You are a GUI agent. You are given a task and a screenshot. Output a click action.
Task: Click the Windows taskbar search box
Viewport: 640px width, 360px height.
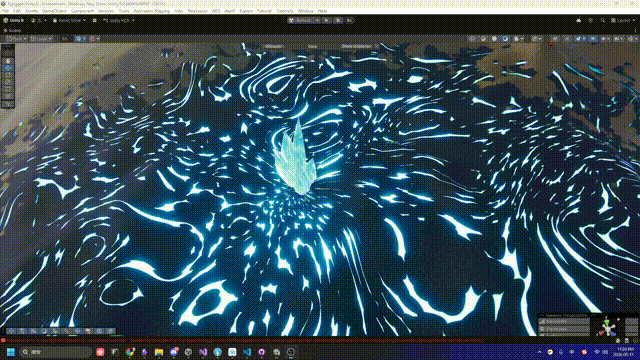[x=56, y=352]
